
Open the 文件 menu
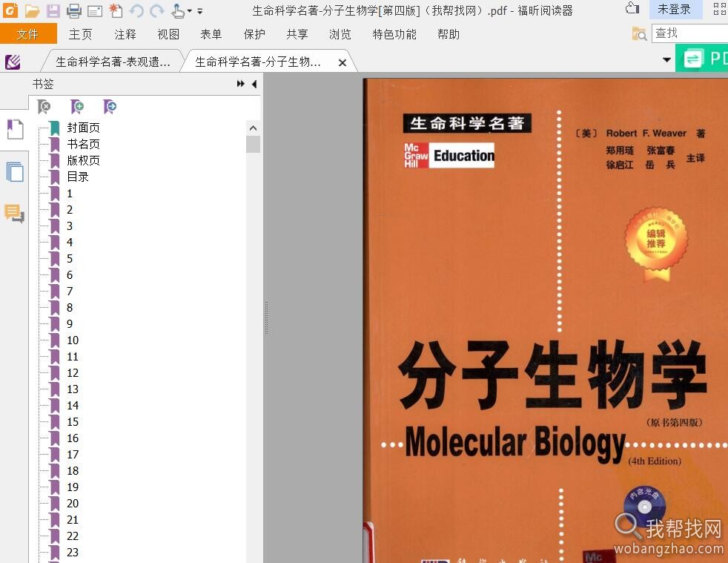28,34
